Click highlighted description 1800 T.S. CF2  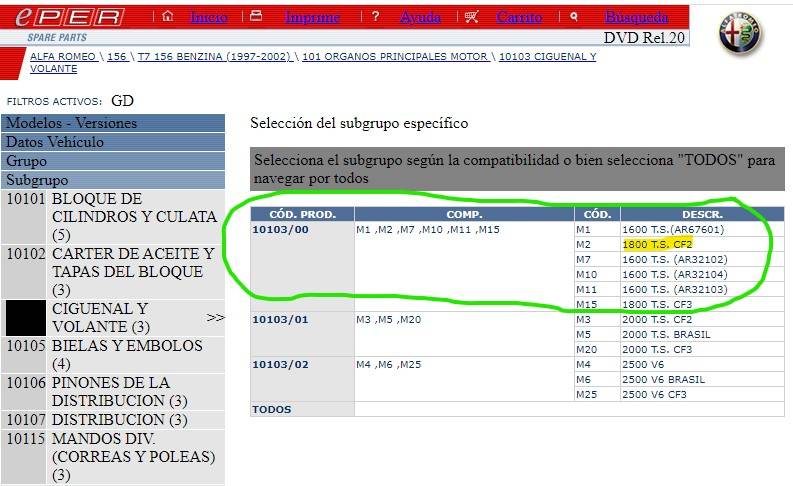point(657,244)
